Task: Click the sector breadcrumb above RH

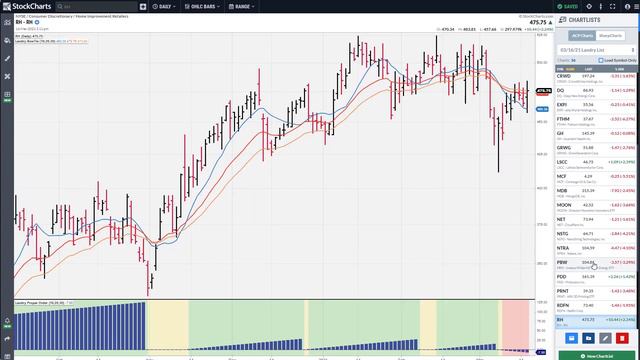Action: pyautogui.click(x=72, y=16)
